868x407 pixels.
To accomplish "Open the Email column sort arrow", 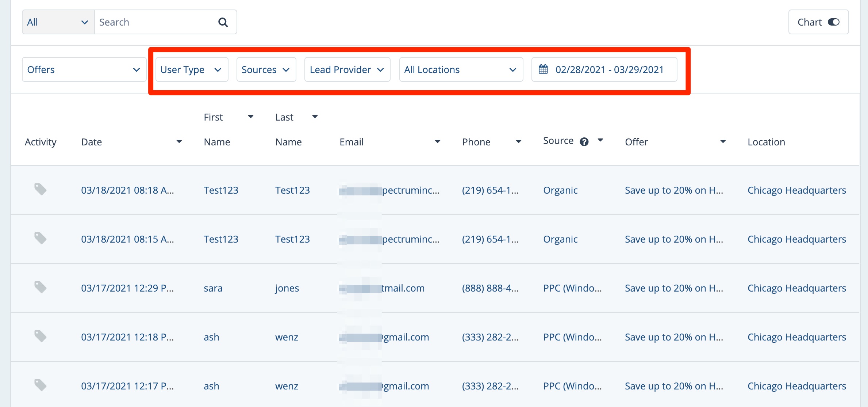I will (x=437, y=142).
